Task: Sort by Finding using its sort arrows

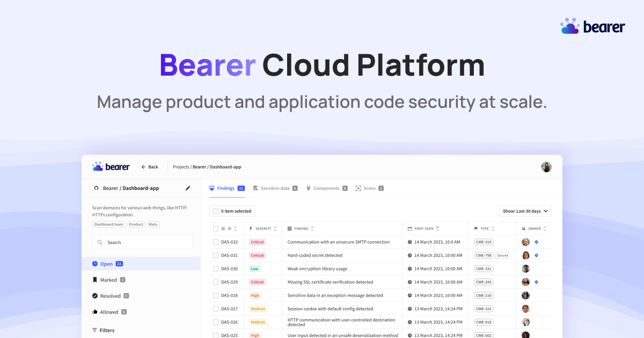Action: (x=312, y=229)
